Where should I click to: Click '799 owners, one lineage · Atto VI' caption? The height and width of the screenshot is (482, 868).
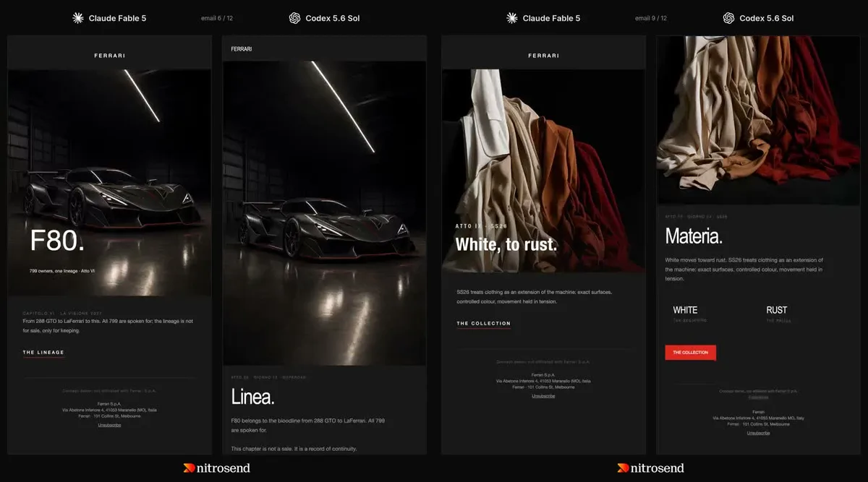coord(62,271)
